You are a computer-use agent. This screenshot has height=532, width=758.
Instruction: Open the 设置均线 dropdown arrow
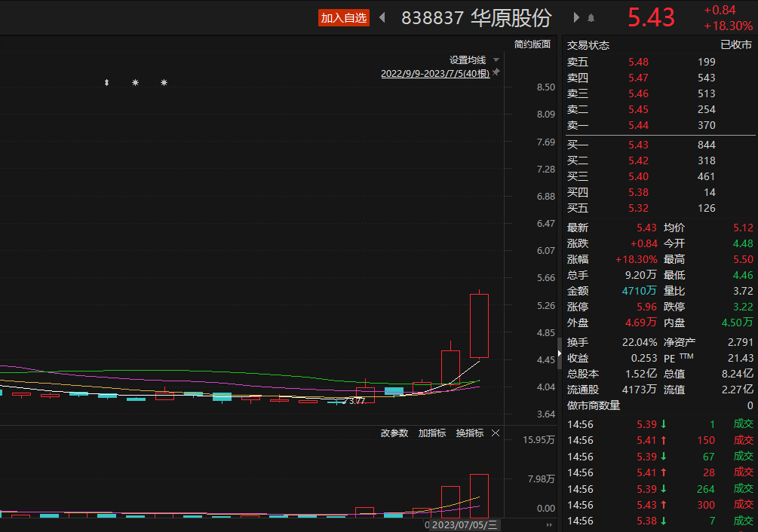tap(496, 60)
